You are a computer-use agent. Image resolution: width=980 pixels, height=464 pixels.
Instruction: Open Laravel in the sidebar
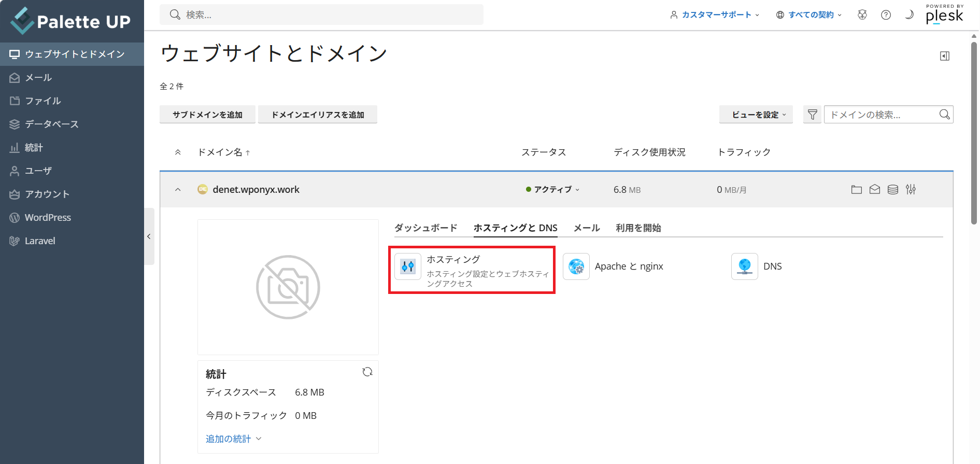tap(72, 241)
